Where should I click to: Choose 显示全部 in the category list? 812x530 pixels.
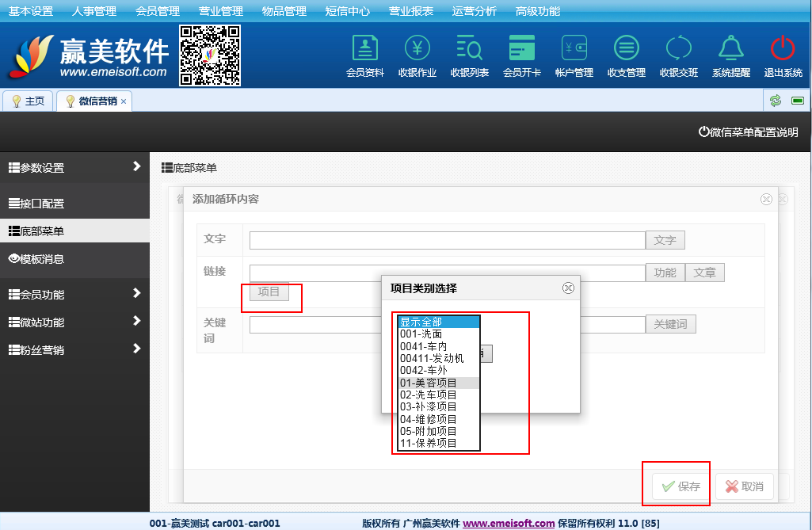point(439,322)
